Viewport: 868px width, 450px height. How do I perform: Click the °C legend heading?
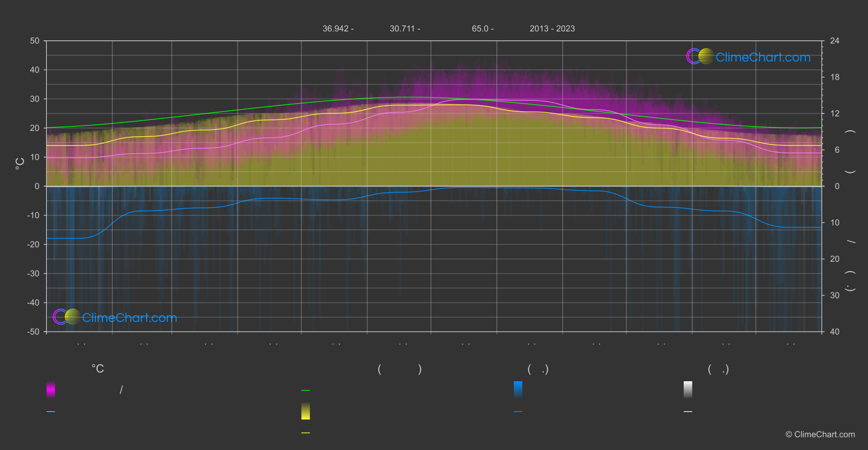point(98,369)
